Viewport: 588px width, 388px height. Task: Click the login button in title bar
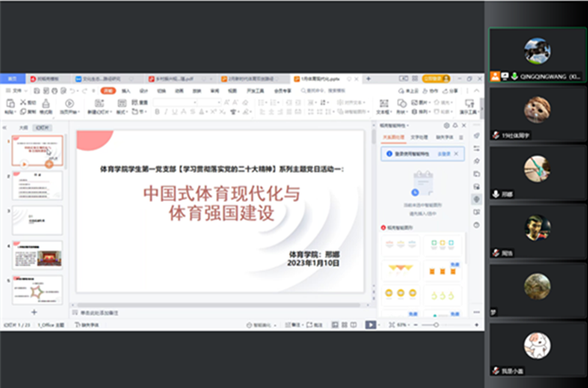tap(436, 79)
